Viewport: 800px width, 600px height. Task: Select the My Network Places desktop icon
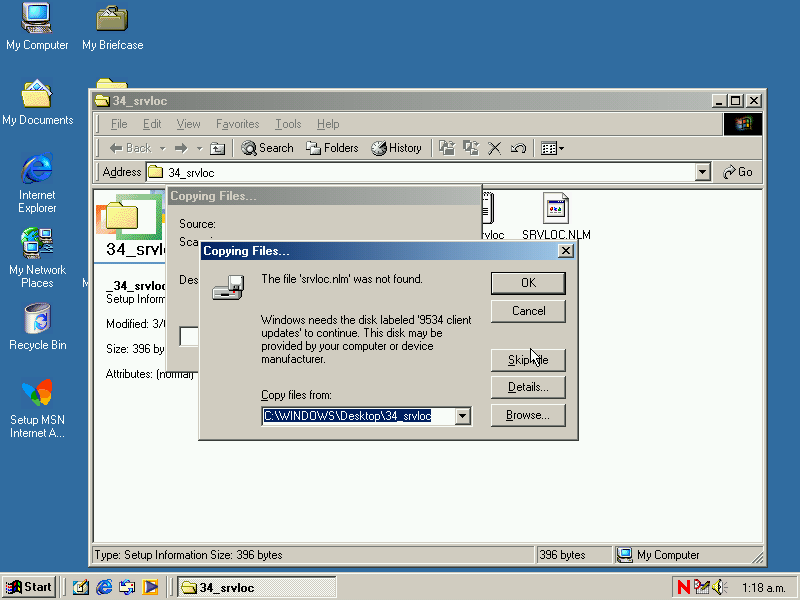click(37, 258)
